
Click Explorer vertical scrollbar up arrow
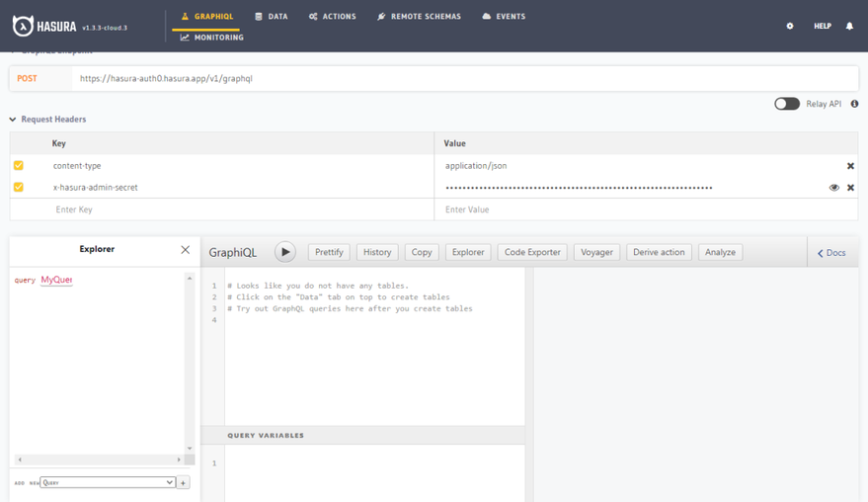tap(190, 278)
